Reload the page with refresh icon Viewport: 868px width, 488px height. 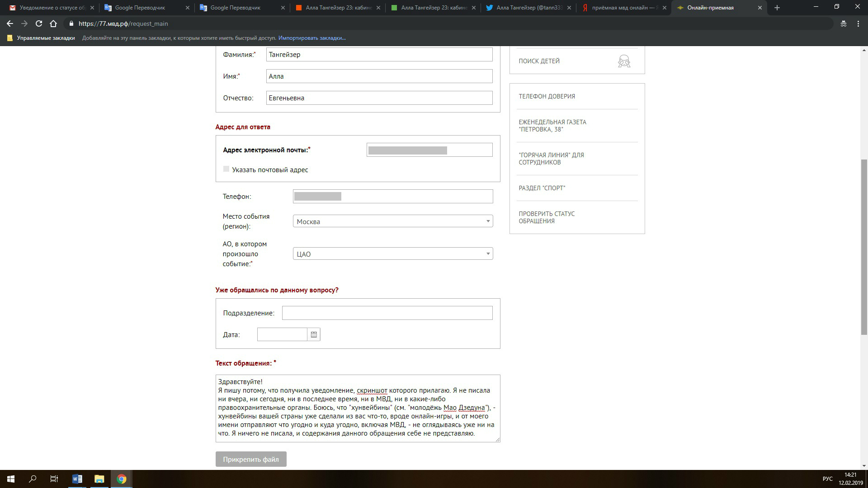(39, 23)
